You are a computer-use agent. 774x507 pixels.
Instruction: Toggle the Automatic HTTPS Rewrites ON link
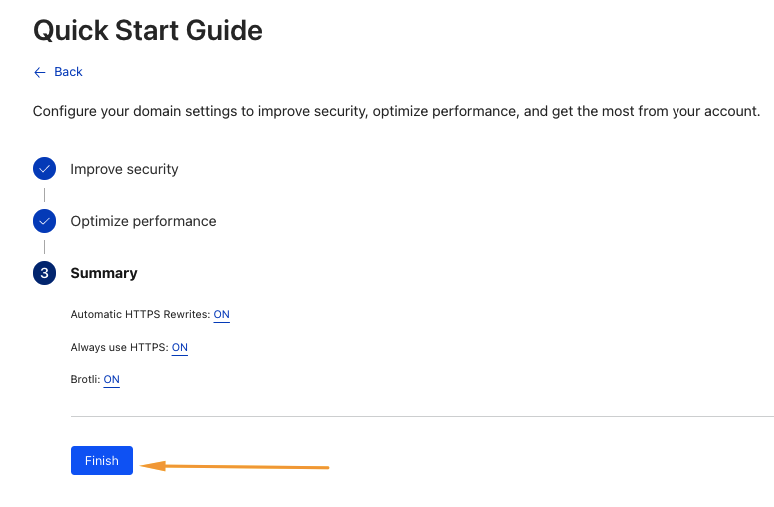click(222, 314)
